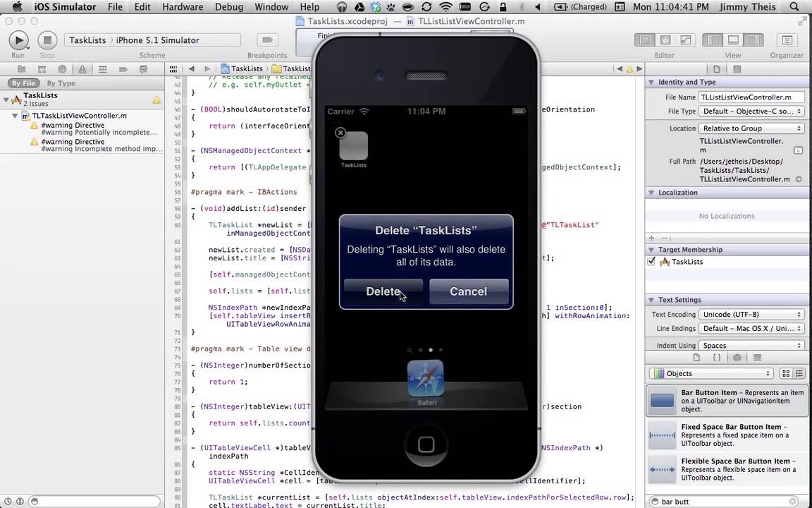The height and width of the screenshot is (508, 812).
Task: Reveal full path in Finder arrow
Action: coord(799,179)
